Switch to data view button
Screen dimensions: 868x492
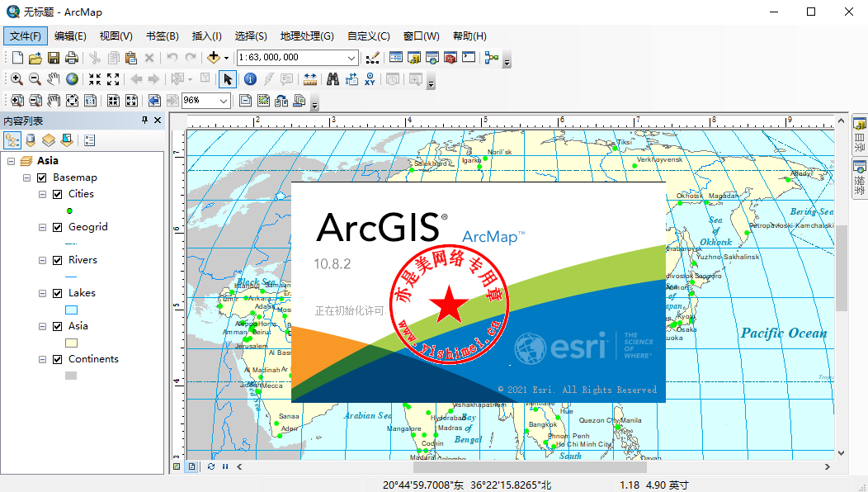(x=177, y=466)
